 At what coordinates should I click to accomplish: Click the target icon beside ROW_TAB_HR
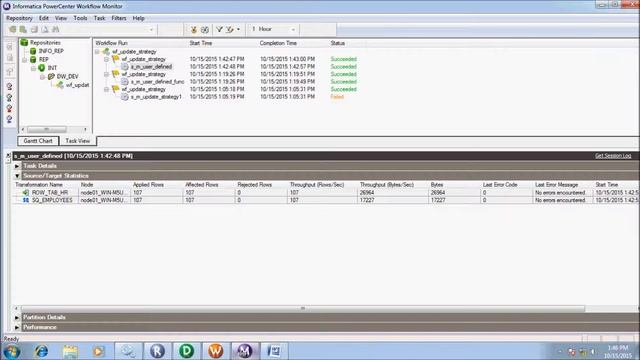(x=26, y=192)
